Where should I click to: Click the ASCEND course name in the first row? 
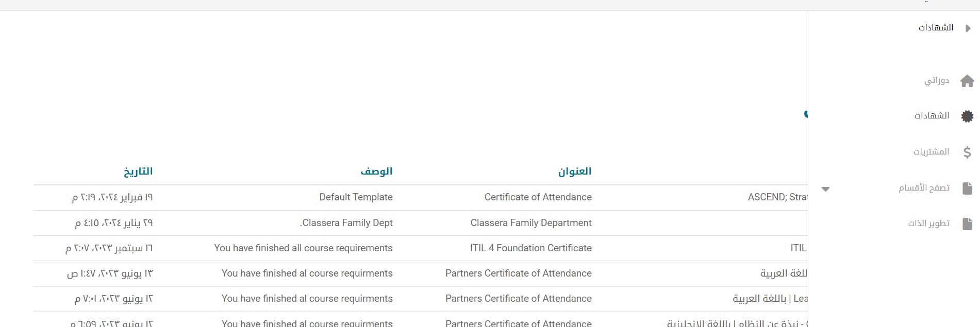[x=777, y=197]
